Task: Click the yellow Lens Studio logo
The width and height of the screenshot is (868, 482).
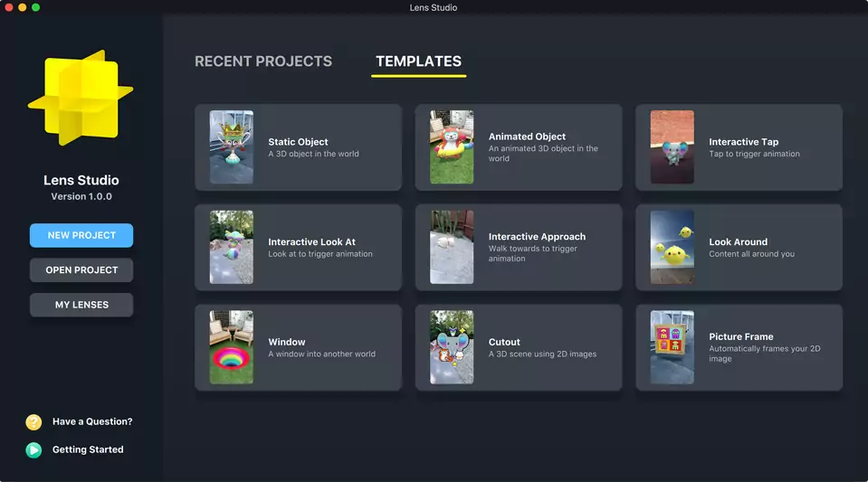Action: [81, 99]
